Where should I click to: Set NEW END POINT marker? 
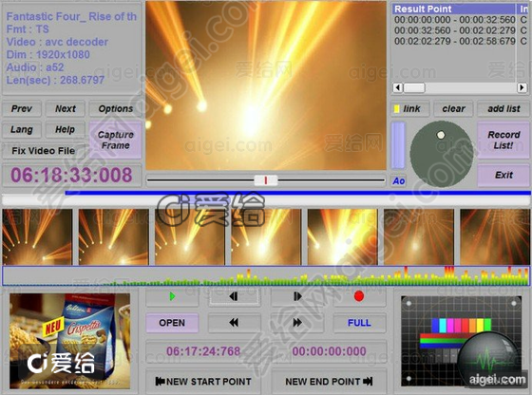click(329, 382)
